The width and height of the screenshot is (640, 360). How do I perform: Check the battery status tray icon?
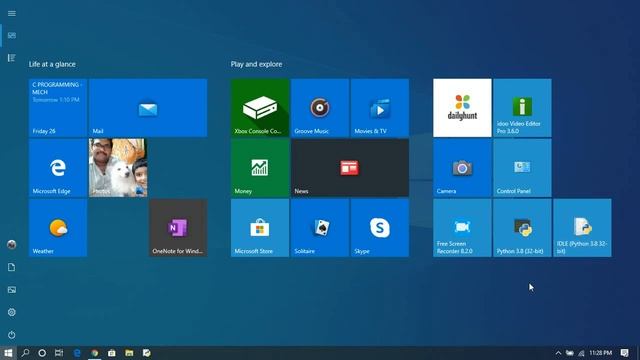tap(570, 353)
